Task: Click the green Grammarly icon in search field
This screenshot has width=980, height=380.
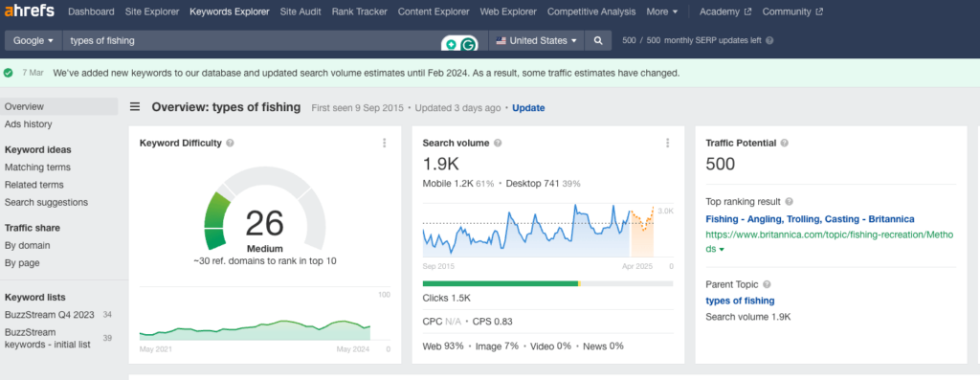Action: click(x=468, y=44)
